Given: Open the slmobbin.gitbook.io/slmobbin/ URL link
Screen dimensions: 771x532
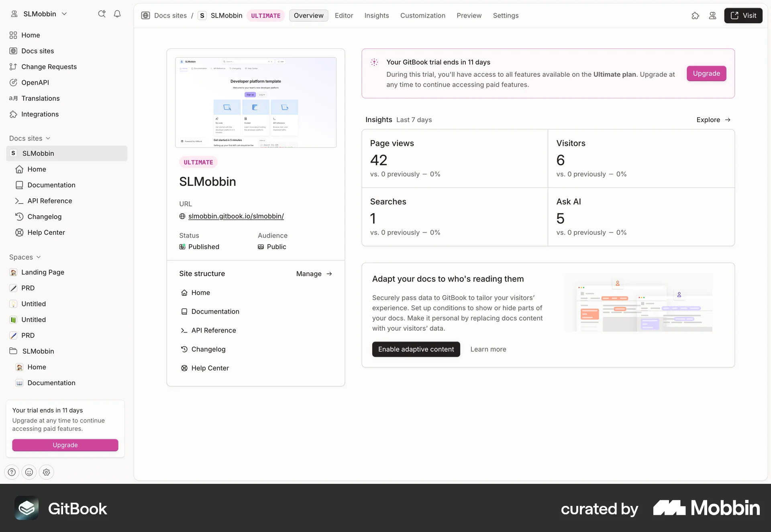Looking at the screenshot, I should click(236, 216).
